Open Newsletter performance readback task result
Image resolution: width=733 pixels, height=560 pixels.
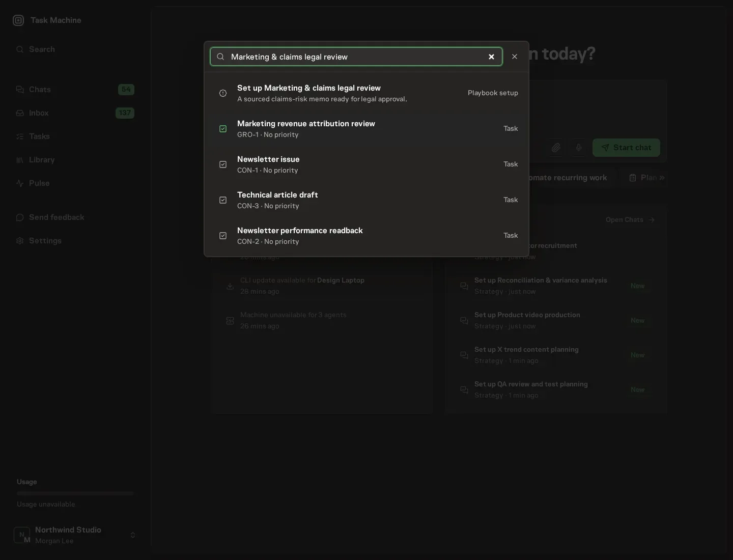pyautogui.click(x=366, y=236)
